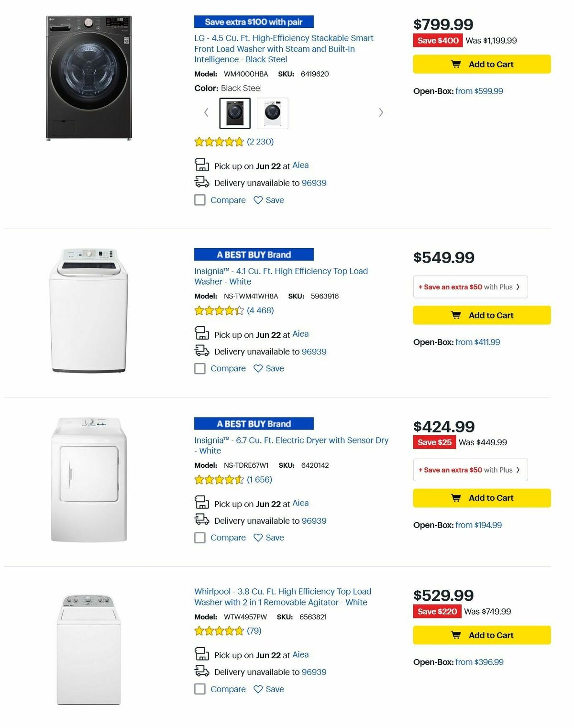Click the delivery truck icon for Insignia dryer
574x728 pixels.
pyautogui.click(x=201, y=520)
